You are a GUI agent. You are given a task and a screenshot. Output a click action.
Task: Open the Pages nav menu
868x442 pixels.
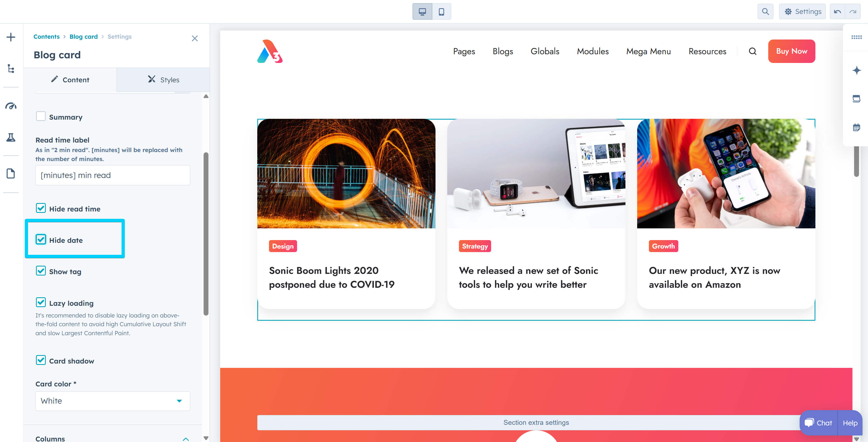coord(464,51)
